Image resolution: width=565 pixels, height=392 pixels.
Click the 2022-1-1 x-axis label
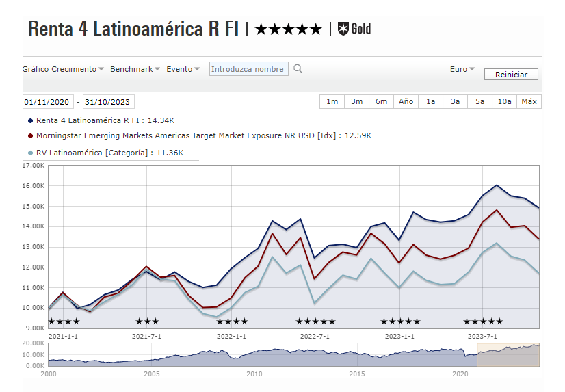point(231,337)
